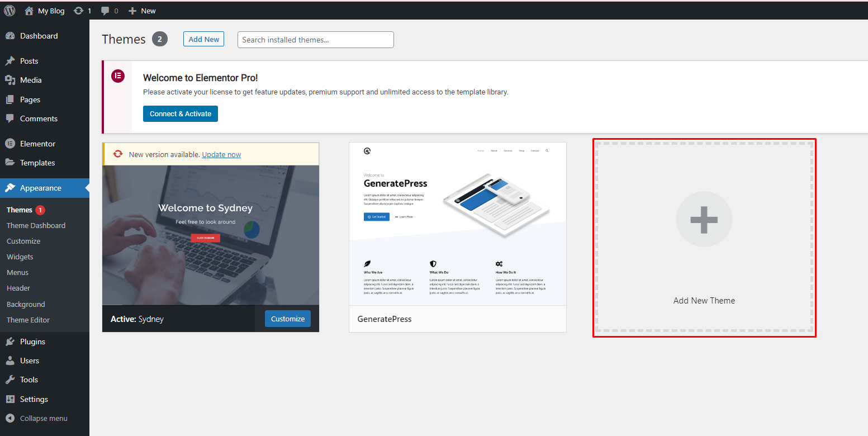The width and height of the screenshot is (868, 436).
Task: Click the Posts pushpin icon
Action: [x=10, y=61]
